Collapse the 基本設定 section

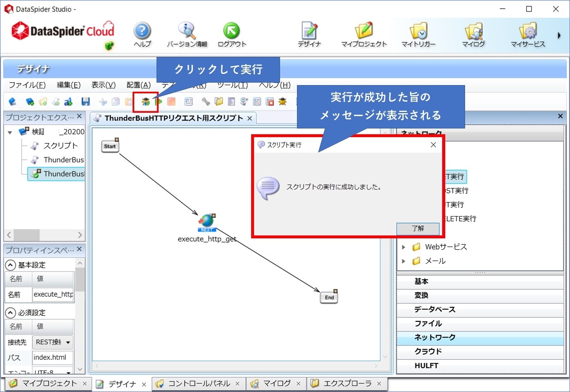(x=10, y=265)
